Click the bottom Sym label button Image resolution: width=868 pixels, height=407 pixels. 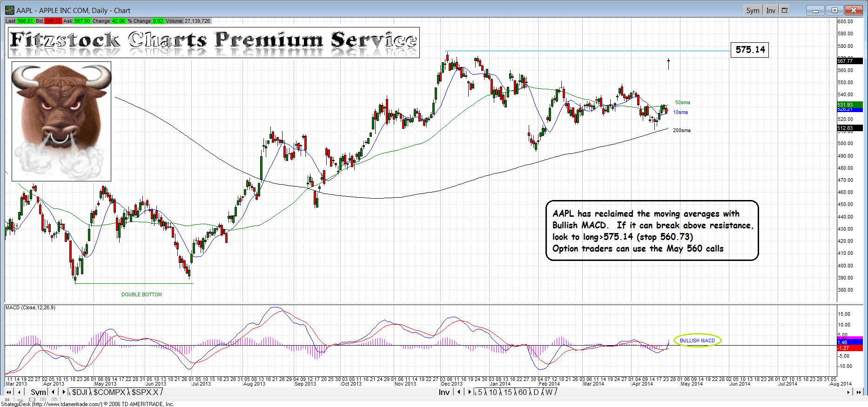[x=38, y=392]
